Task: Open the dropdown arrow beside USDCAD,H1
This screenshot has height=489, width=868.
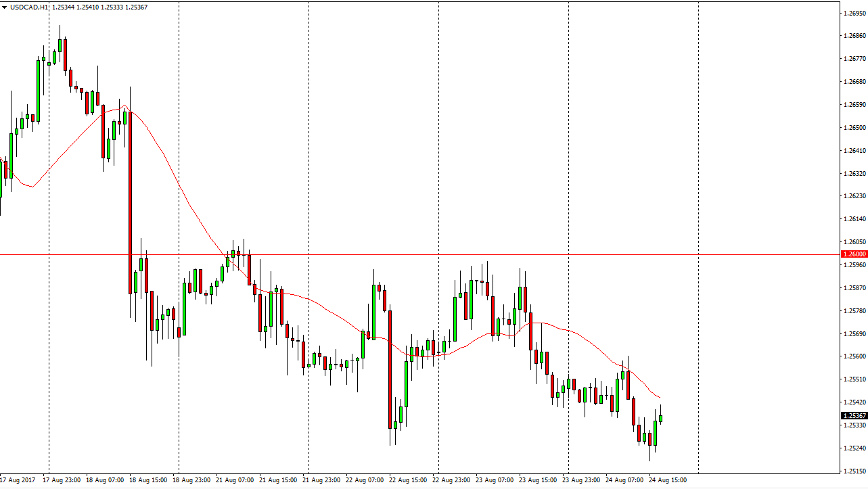Action: point(5,7)
